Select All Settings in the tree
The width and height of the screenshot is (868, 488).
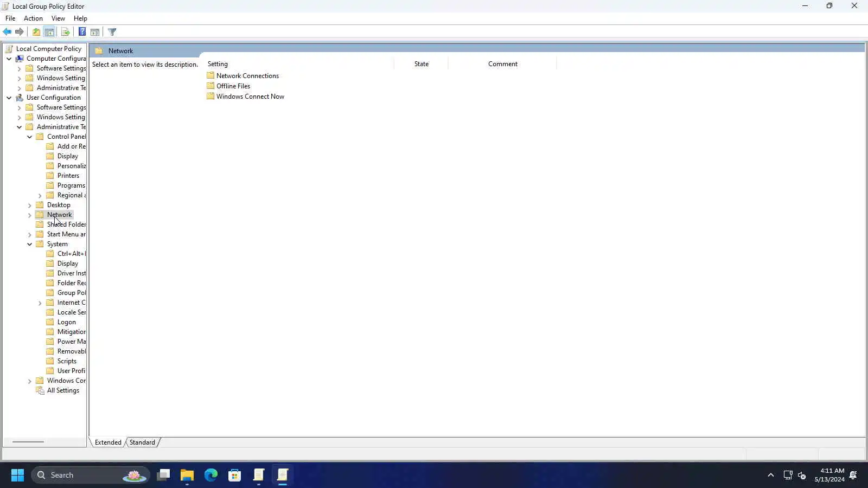click(x=63, y=390)
